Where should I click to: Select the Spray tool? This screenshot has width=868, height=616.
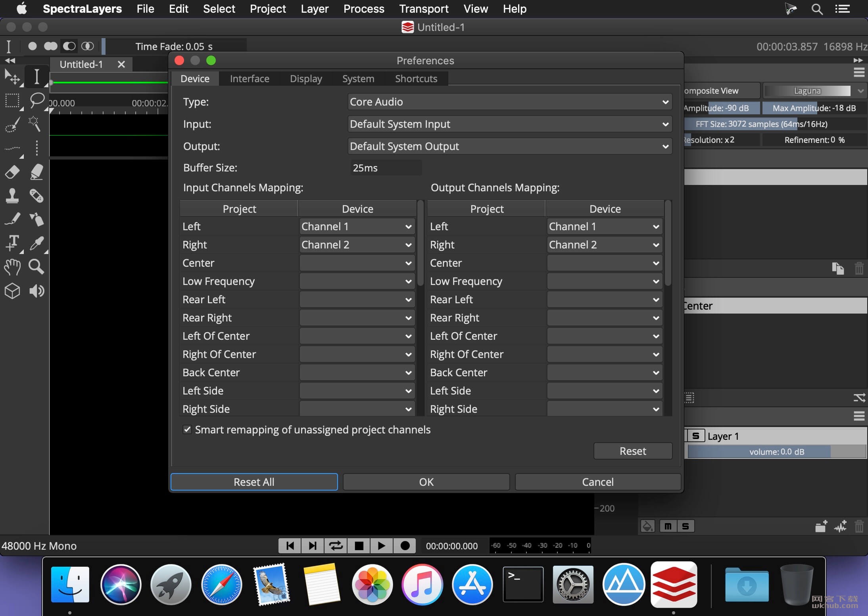coord(36,219)
